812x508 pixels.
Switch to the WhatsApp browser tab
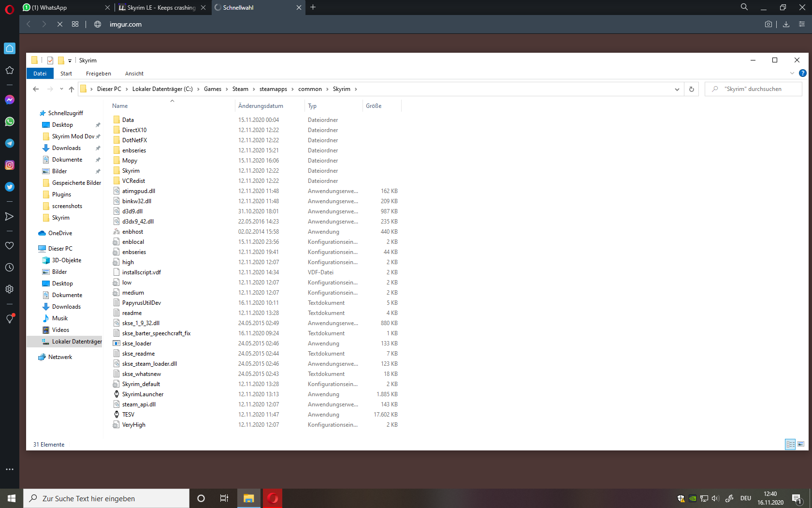pos(66,7)
